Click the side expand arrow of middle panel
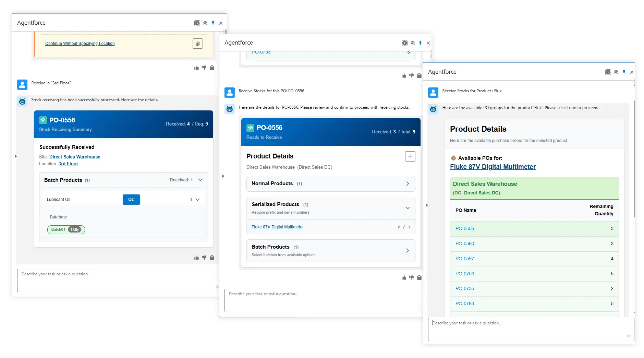 pos(223,176)
